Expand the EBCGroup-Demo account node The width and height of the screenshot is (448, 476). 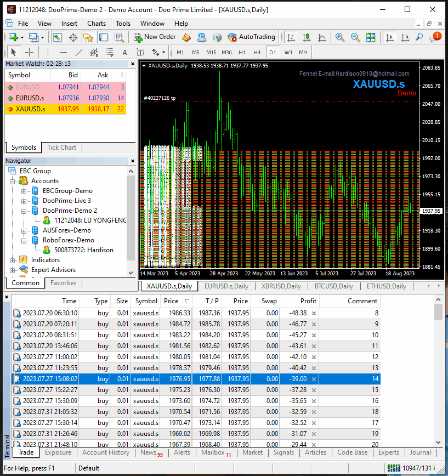pos(24,191)
